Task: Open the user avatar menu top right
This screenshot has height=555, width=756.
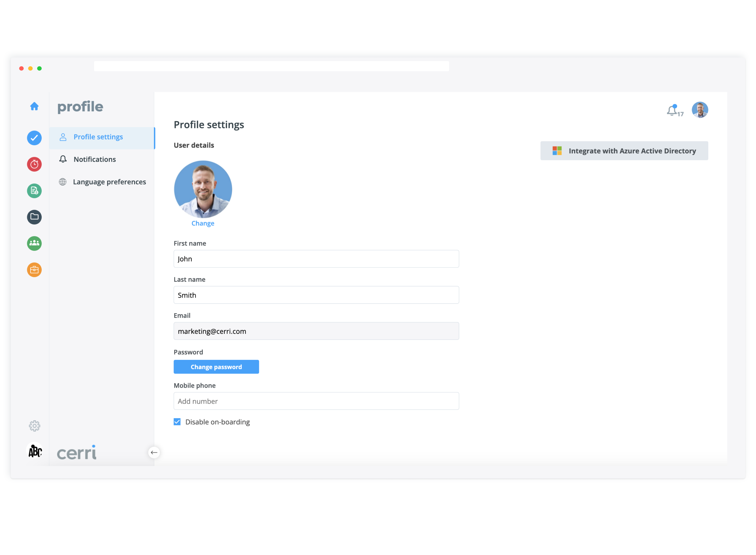Action: (x=700, y=110)
